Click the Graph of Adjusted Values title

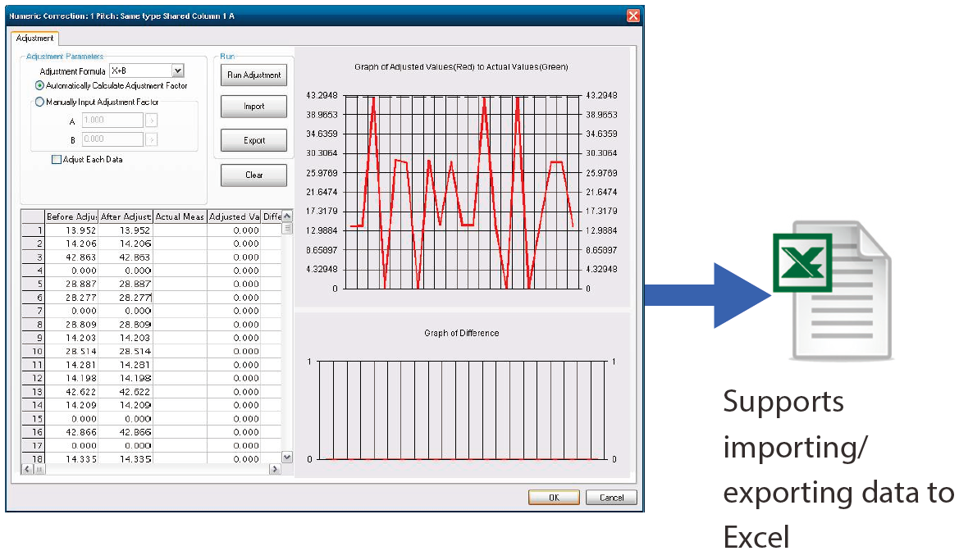pos(461,66)
